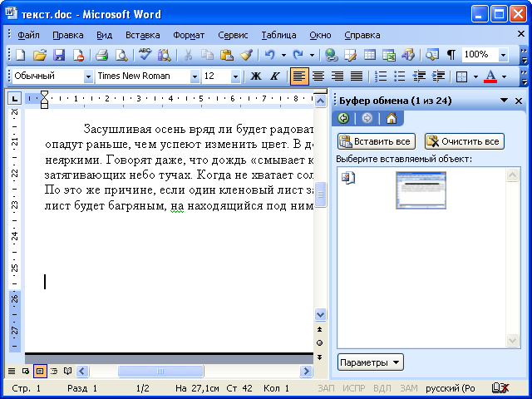Click the spelling status book icon
This screenshot has height=399, width=532.
click(x=500, y=388)
